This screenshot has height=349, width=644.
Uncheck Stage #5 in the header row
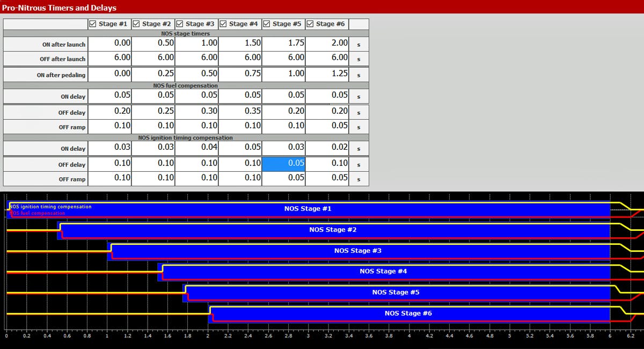(267, 24)
